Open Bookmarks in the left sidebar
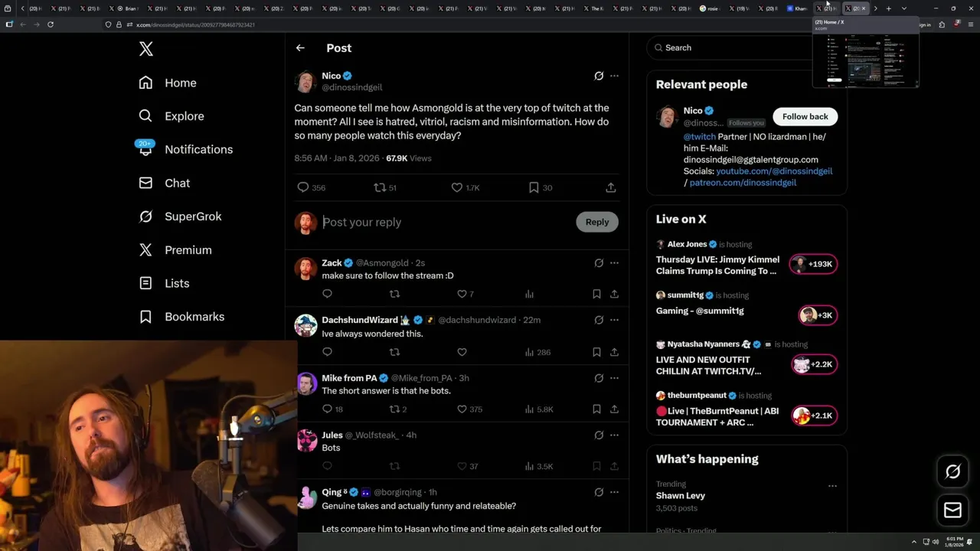The width and height of the screenshot is (980, 551). point(182,317)
